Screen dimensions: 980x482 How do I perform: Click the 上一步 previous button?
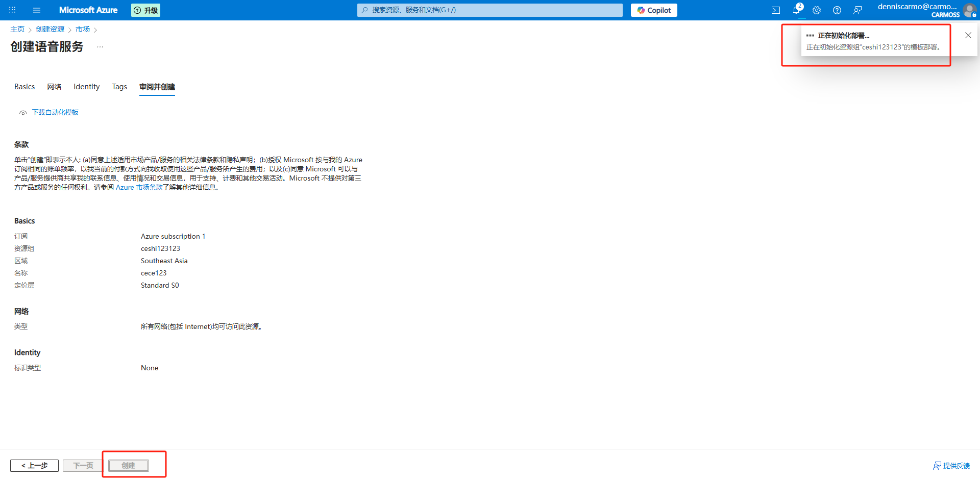coord(34,466)
